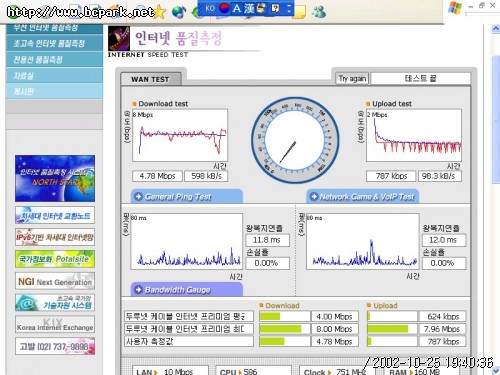Click the MSN Messenger buddies icon
This screenshot has width=500, height=375.
[319, 12]
